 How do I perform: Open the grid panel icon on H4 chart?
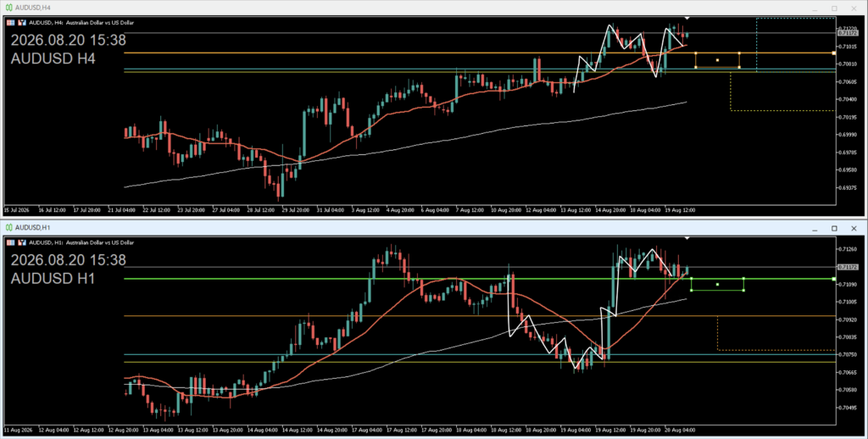point(10,23)
